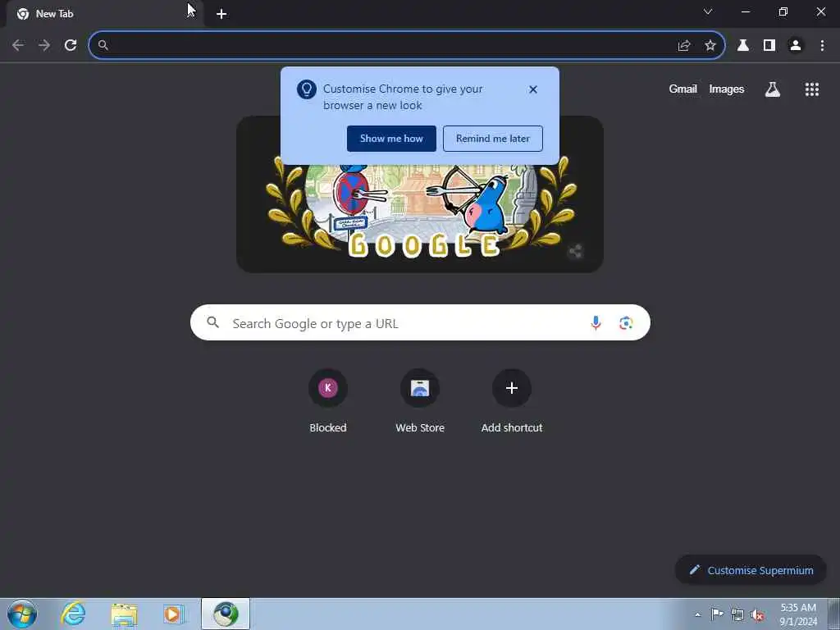840x630 pixels.
Task: Open a new tab with the plus button
Action: click(221, 14)
